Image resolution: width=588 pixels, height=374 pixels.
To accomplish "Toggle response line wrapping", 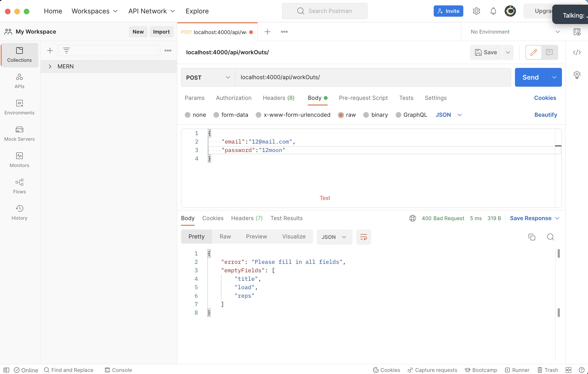I will point(363,237).
